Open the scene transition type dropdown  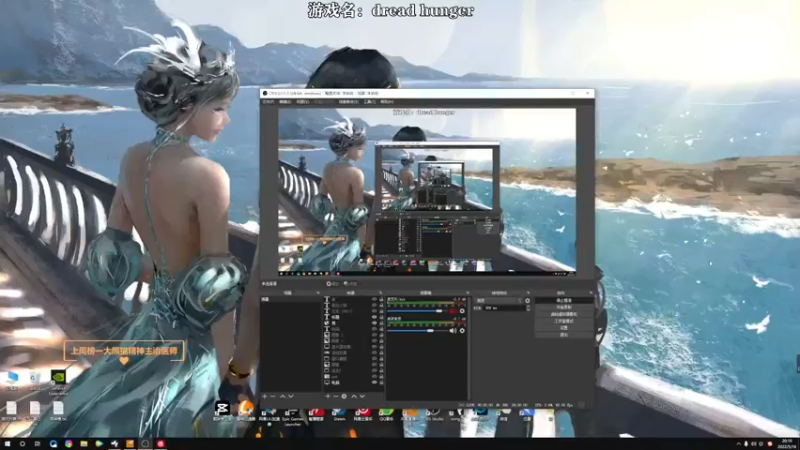point(499,301)
